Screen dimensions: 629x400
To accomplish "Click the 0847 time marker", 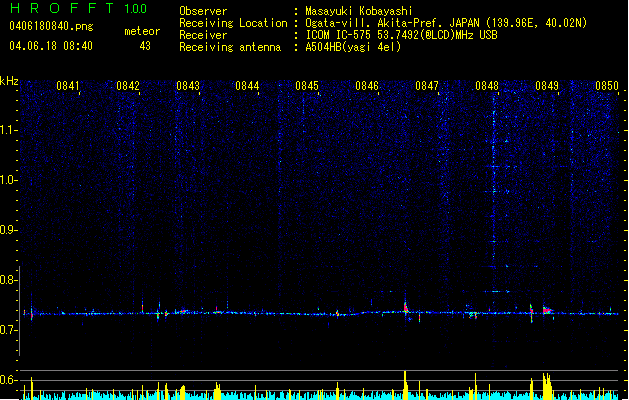I will pos(427,86).
